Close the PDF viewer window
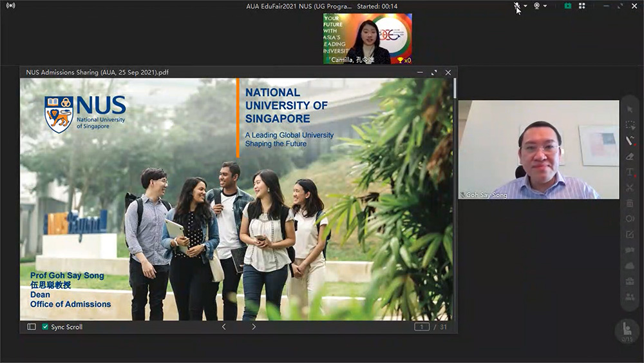 click(448, 72)
